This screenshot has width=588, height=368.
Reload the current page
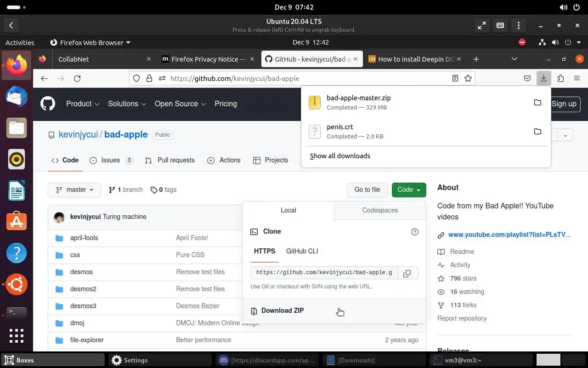(x=77, y=78)
